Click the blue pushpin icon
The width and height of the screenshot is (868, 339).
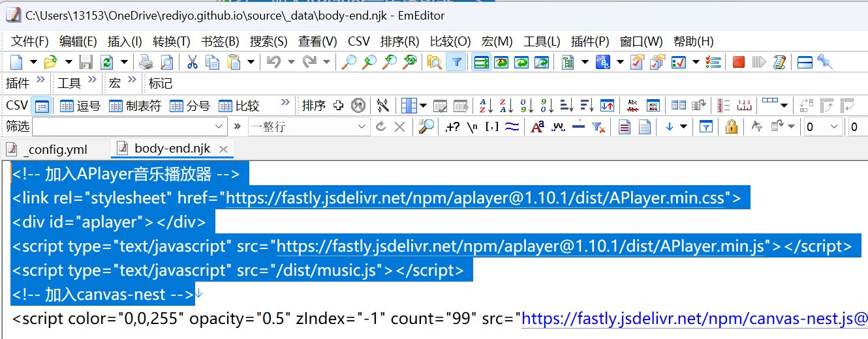point(825,62)
